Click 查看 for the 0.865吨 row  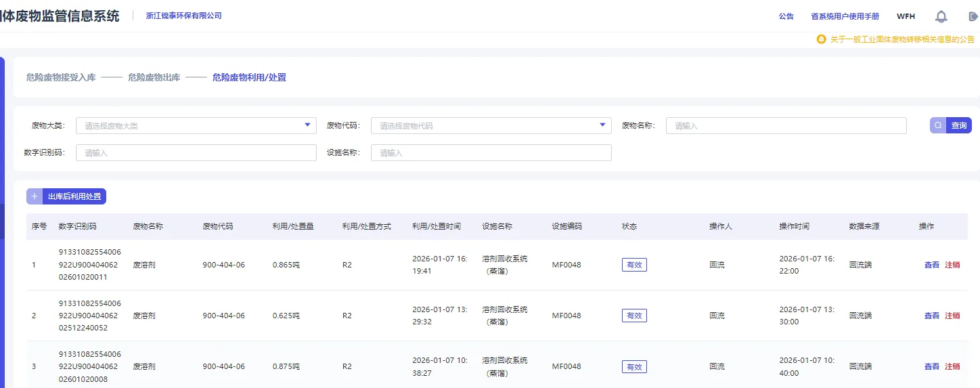932,265
